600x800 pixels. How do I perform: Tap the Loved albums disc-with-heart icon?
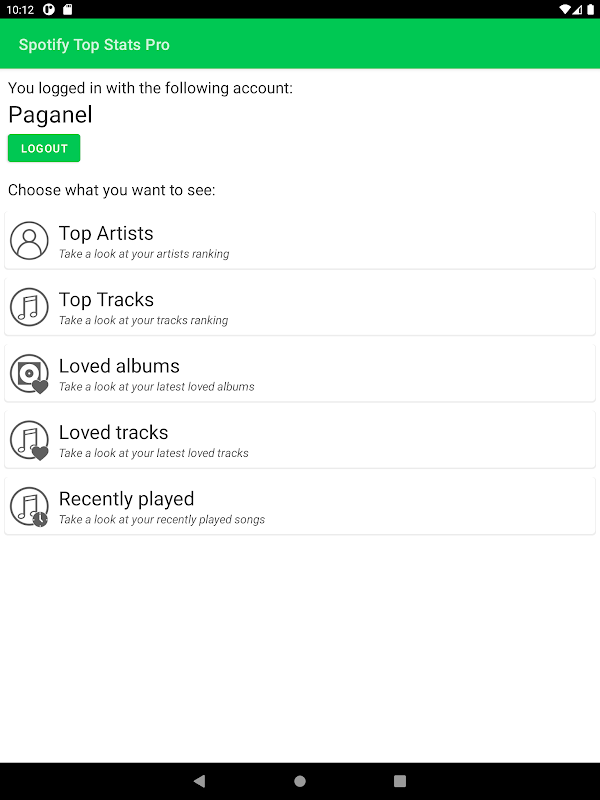29,373
